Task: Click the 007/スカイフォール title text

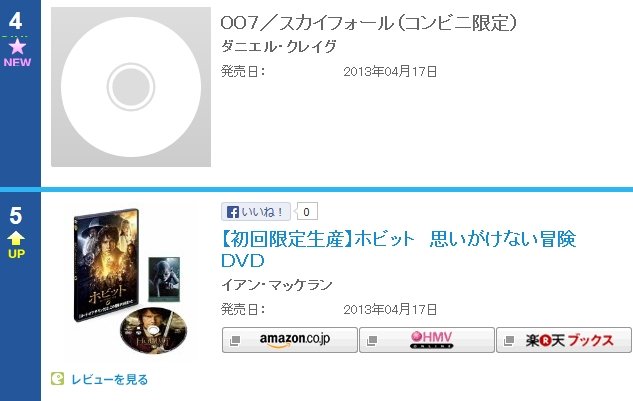Action: pyautogui.click(x=369, y=23)
